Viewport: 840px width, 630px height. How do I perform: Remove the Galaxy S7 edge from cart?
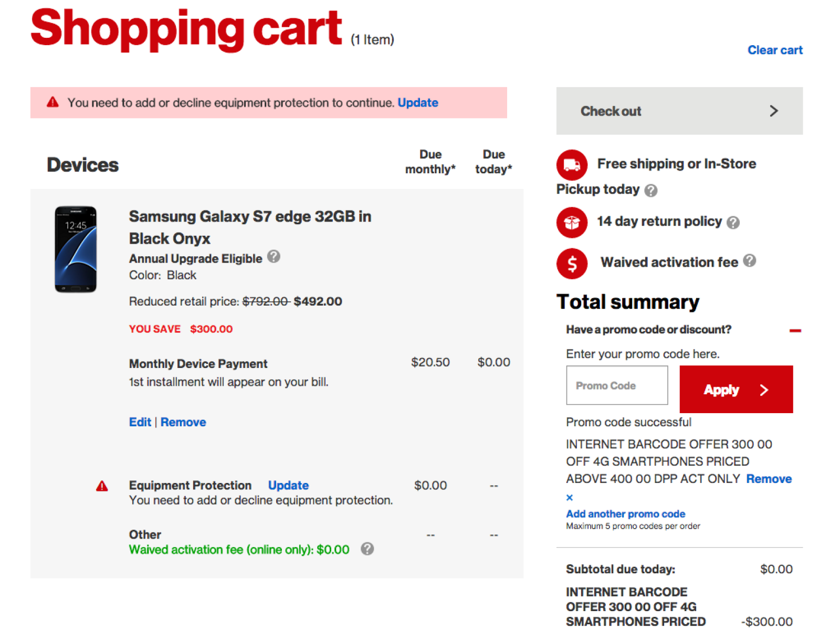(183, 422)
